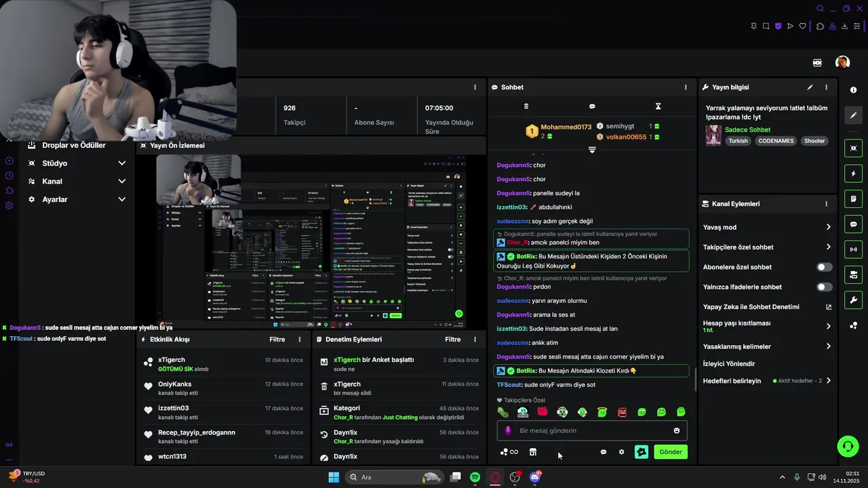Click the voice message microphone in chat box
868x488 pixels.
[507, 430]
